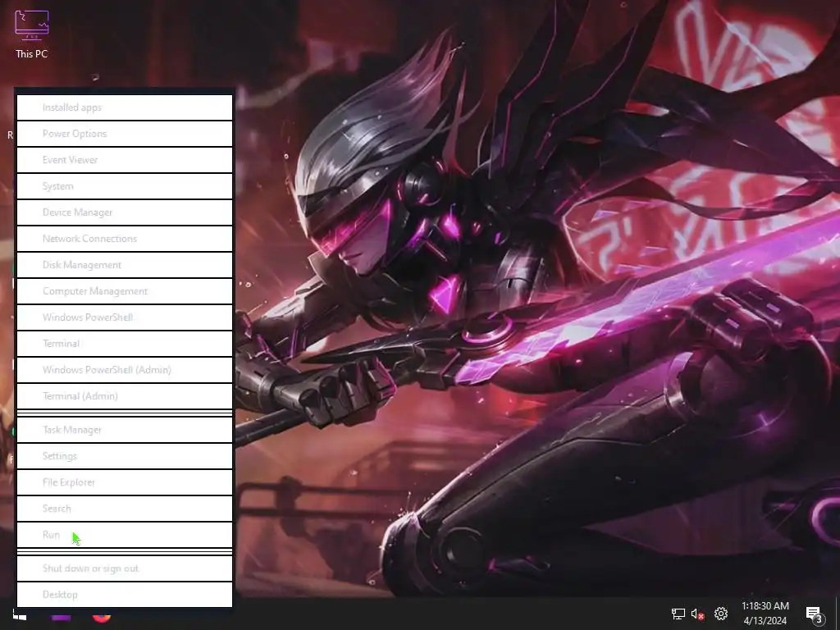Image resolution: width=840 pixels, height=630 pixels.
Task: Click the network tray icon
Action: [x=678, y=614]
